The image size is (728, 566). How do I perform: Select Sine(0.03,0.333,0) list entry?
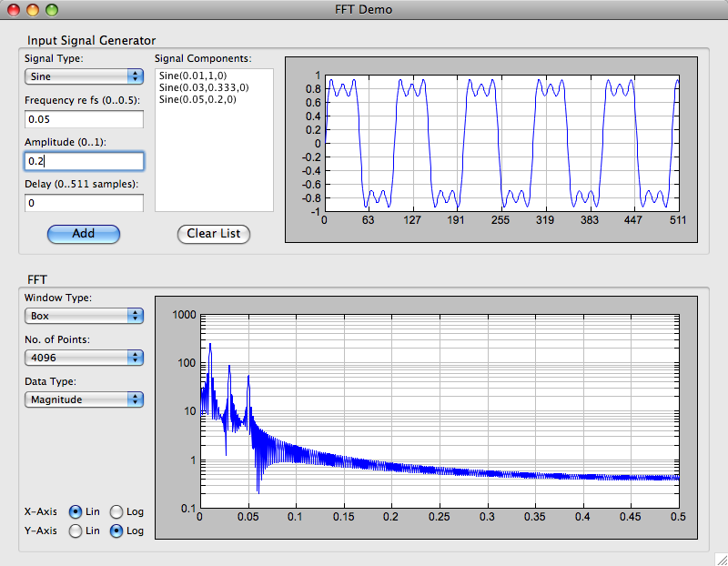tap(204, 86)
